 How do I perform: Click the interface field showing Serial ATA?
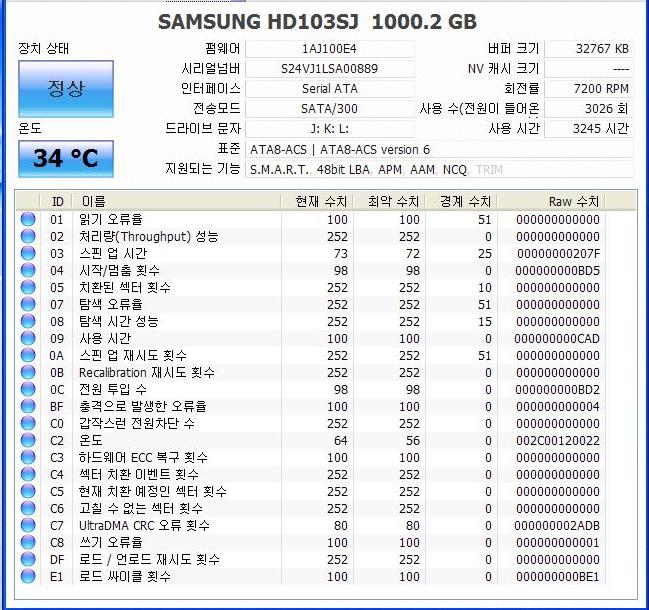(329, 89)
